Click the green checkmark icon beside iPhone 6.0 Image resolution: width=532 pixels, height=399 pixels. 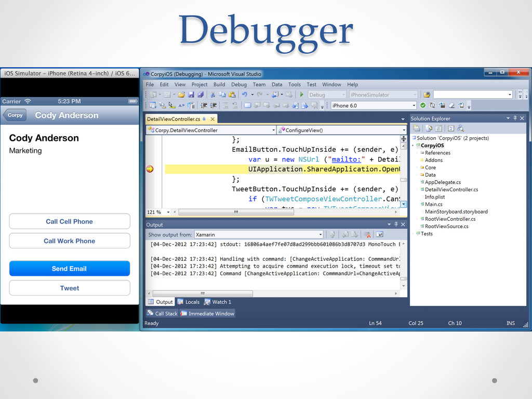[x=423, y=105]
